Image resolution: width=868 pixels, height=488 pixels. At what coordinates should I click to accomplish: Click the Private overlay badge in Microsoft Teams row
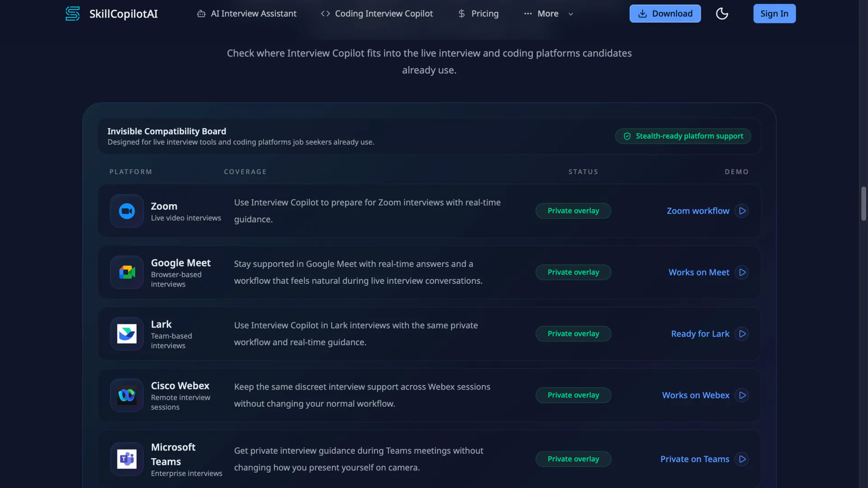tap(573, 459)
